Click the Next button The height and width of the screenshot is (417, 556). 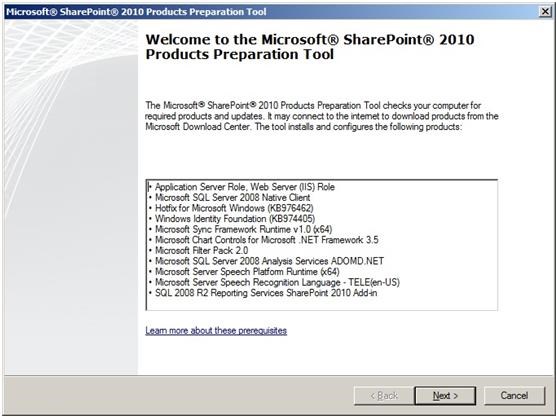point(445,395)
